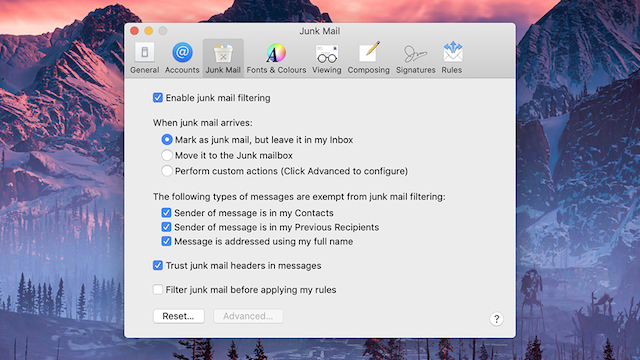Screen dimensions: 640x360
Task: Open the Signatures preferences pane
Action: (x=416, y=58)
